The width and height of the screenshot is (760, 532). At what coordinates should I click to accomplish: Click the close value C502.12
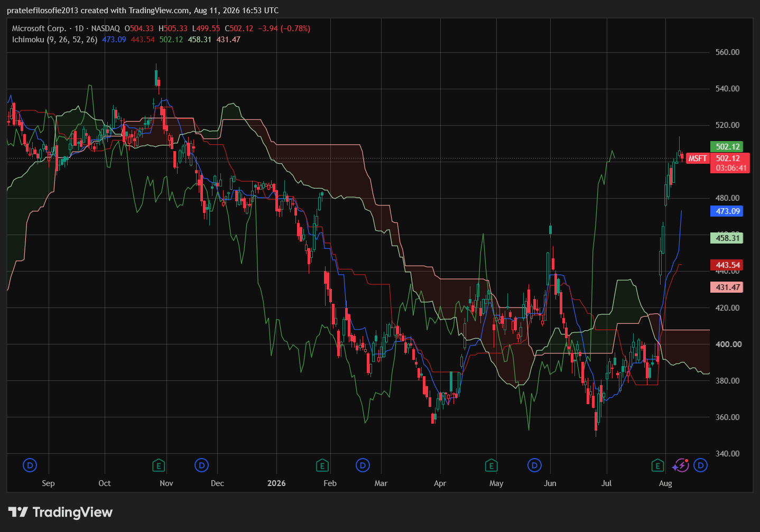coord(239,29)
